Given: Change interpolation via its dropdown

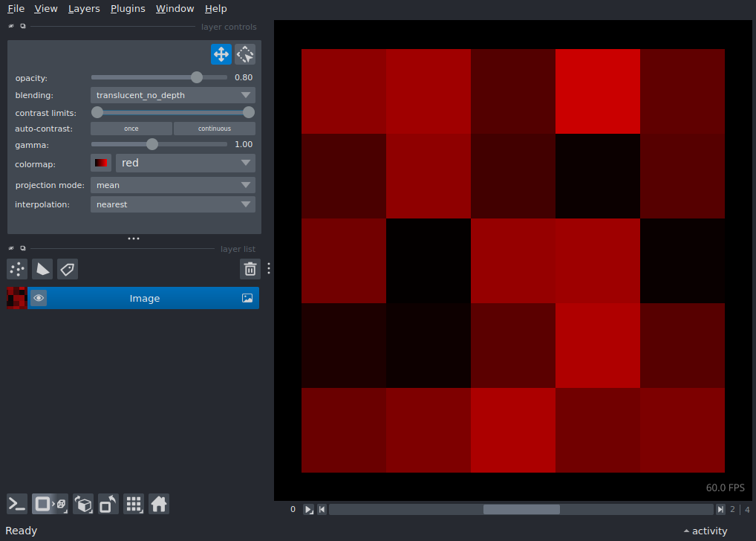Looking at the screenshot, I should pos(172,204).
